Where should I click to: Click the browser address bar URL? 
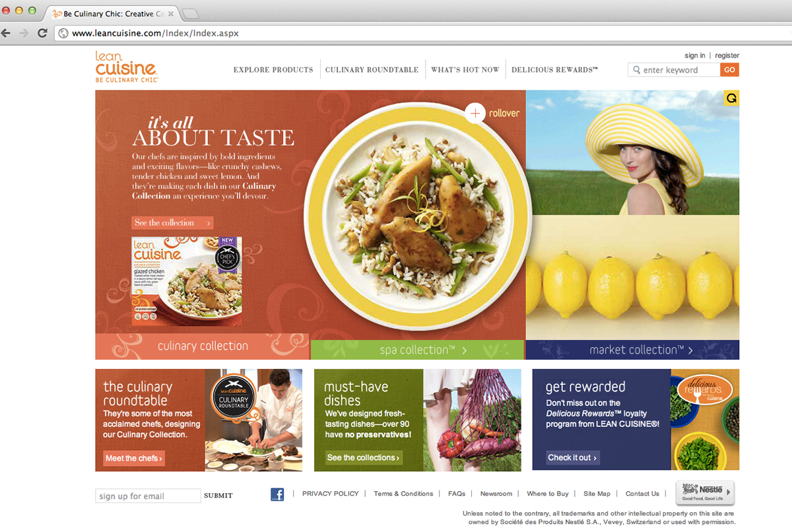pyautogui.click(x=155, y=33)
